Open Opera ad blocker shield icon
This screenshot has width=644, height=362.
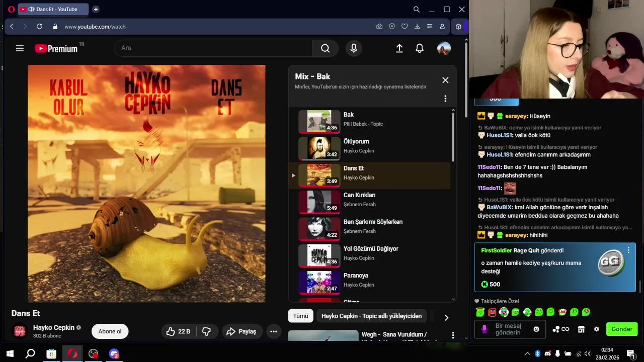[392, 27]
